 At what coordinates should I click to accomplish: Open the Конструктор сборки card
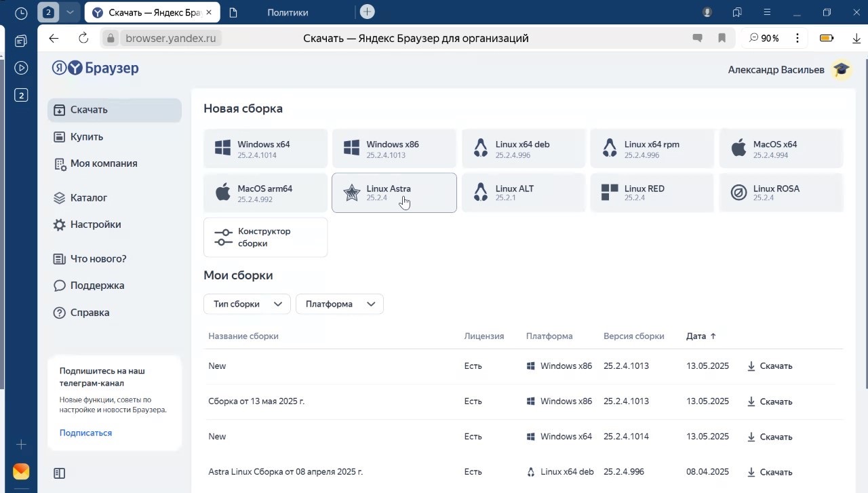(265, 237)
